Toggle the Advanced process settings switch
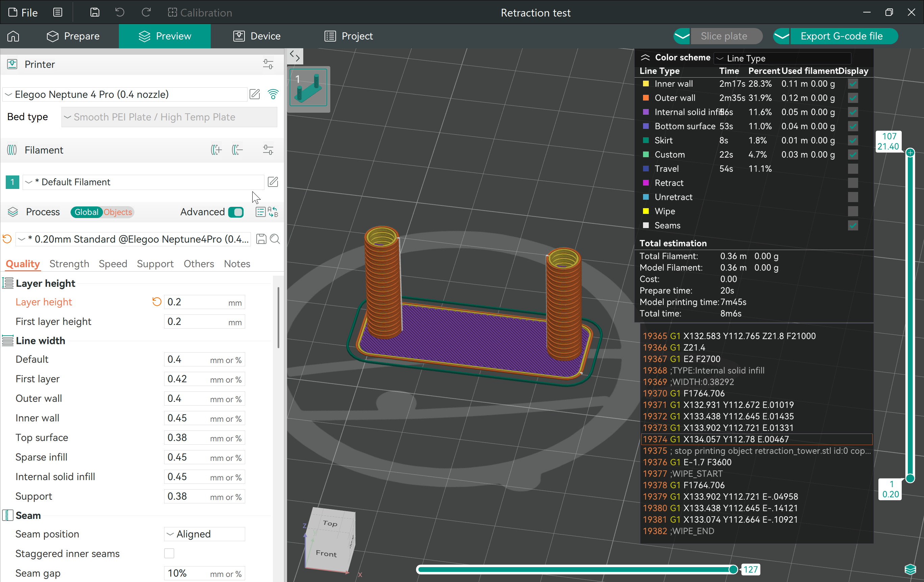 [x=237, y=212]
